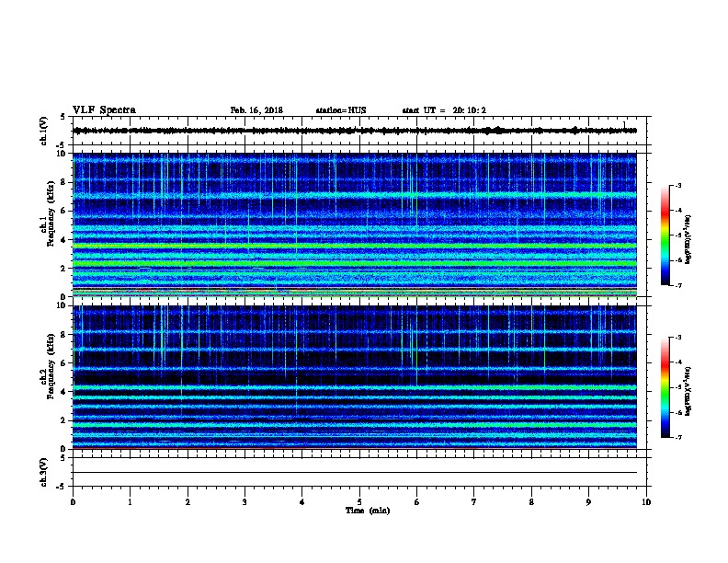
Task: Click the time axis tick label "4"
Action: (x=302, y=502)
